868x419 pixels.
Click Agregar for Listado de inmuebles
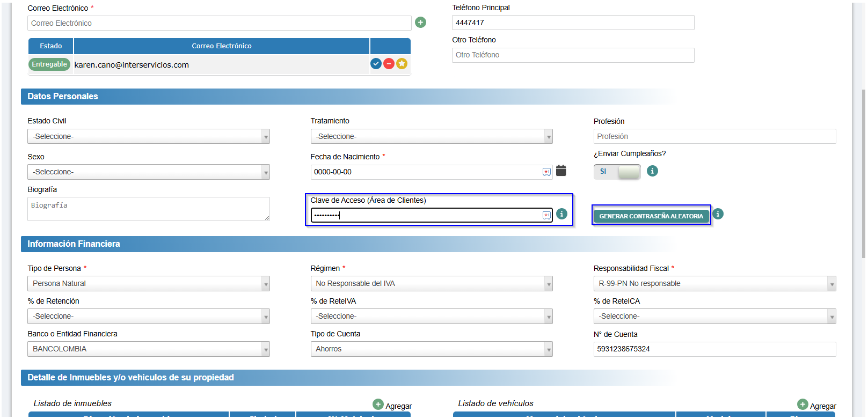coord(392,406)
